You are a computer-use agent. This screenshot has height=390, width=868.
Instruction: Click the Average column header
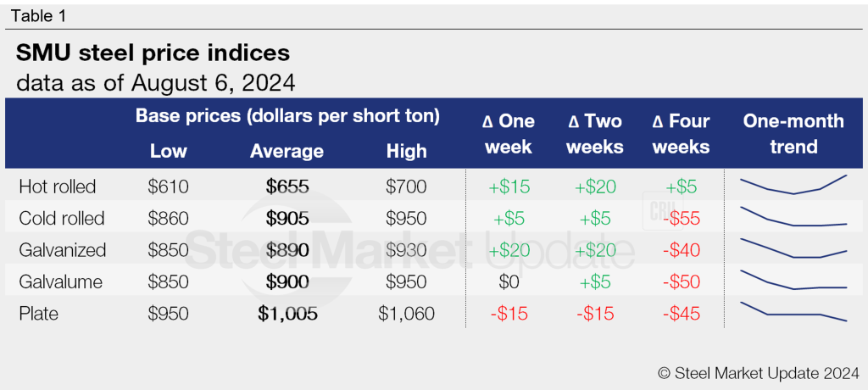click(x=287, y=151)
